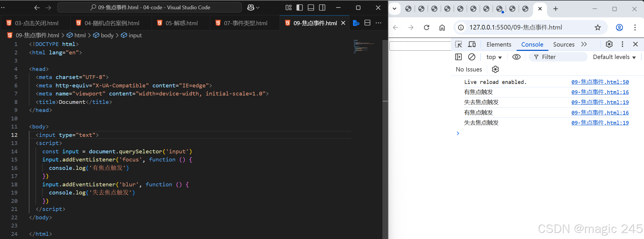Screen dimensions: 644x239
Task: Open the Copilot chat icon in title bar
Action: (x=250, y=8)
